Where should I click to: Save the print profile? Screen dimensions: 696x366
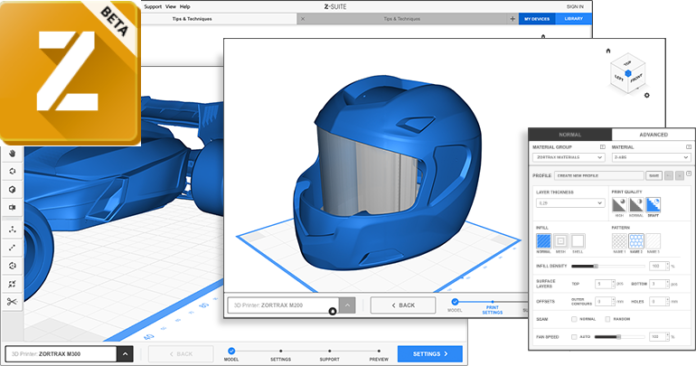(654, 176)
